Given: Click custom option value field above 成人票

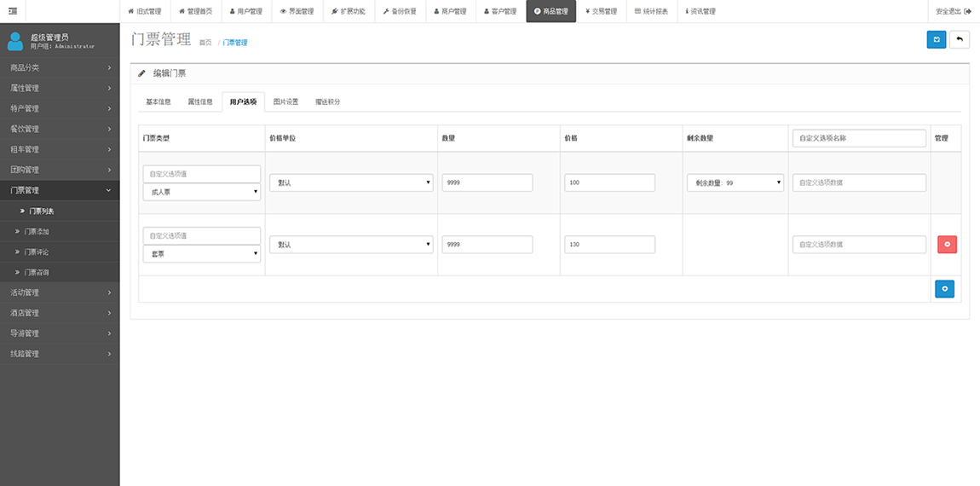Looking at the screenshot, I should coord(202,174).
